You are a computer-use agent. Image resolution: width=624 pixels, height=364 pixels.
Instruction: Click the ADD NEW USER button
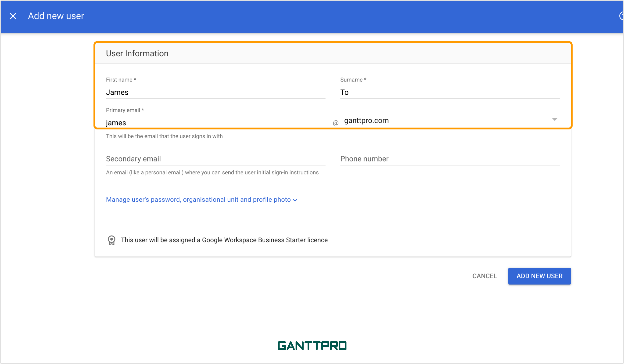(x=539, y=276)
